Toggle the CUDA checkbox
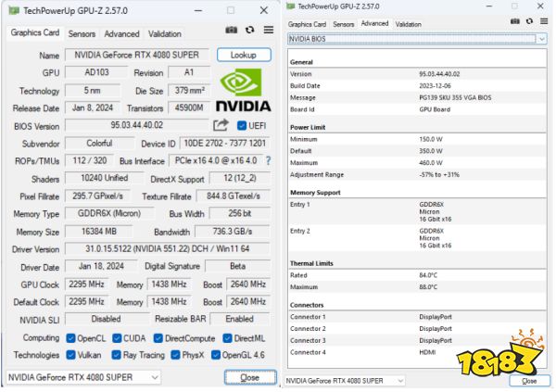 [x=117, y=338]
